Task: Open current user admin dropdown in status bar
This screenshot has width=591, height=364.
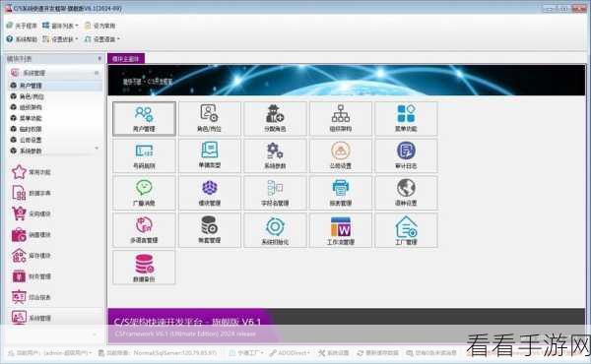Action: coord(50,353)
